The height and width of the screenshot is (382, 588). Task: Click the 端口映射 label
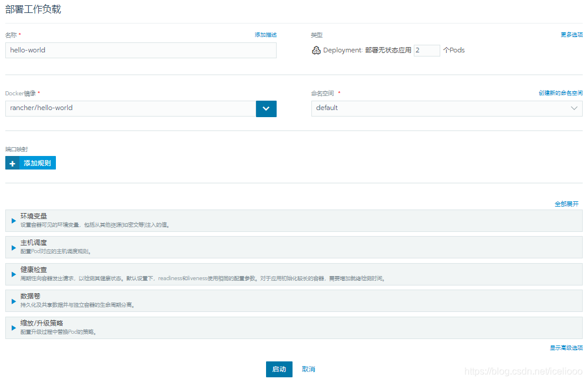click(x=16, y=149)
